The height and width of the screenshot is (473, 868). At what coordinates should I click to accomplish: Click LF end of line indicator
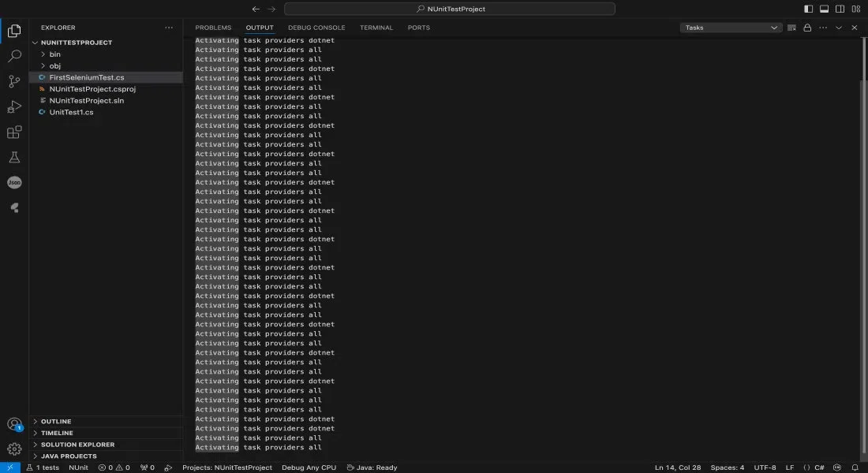[x=790, y=467]
